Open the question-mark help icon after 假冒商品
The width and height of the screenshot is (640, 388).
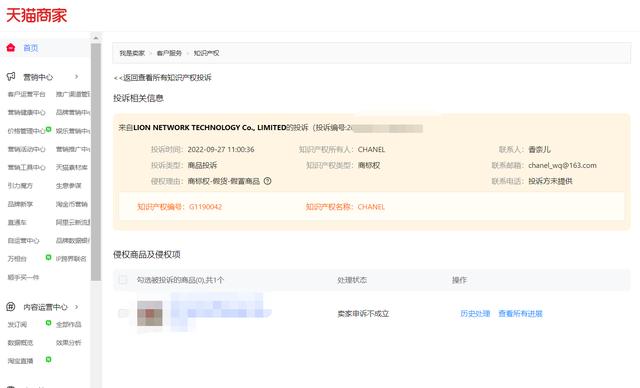pyautogui.click(x=267, y=181)
